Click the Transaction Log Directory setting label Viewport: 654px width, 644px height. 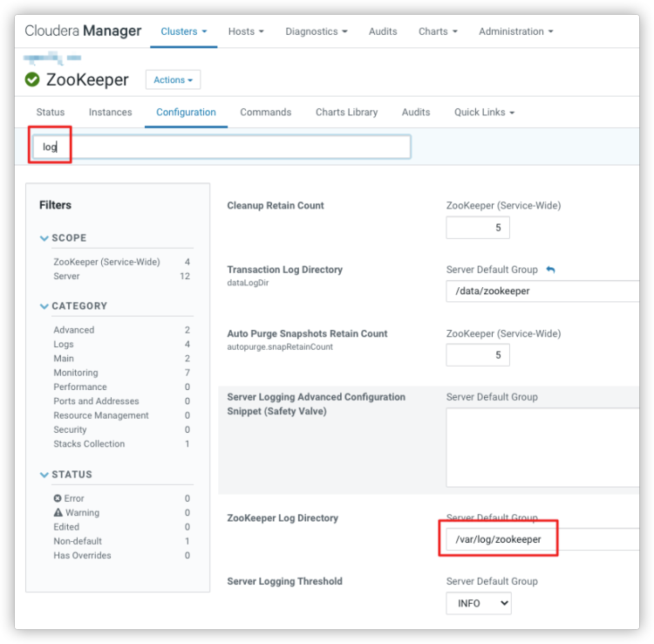(284, 270)
